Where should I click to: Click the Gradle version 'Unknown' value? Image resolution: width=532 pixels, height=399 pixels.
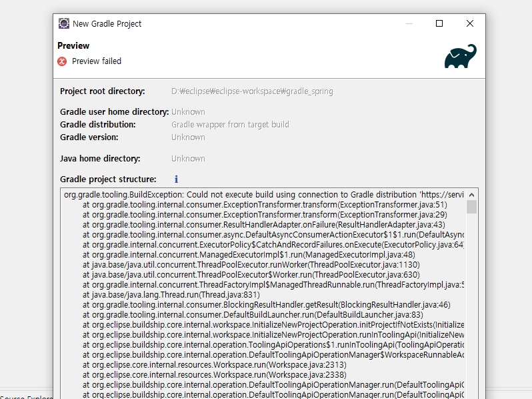pyautogui.click(x=188, y=137)
